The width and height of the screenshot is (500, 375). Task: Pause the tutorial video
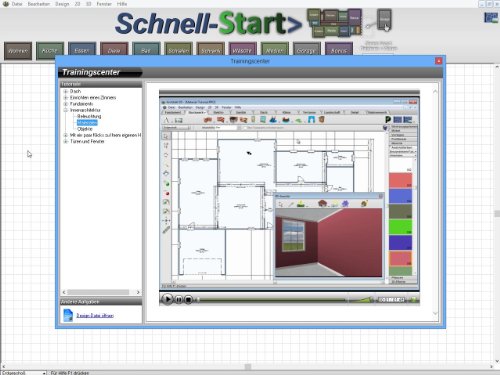tap(179, 300)
